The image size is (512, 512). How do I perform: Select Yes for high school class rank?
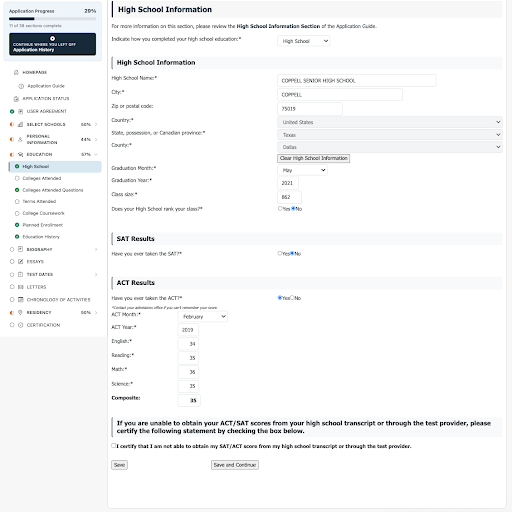280,209
